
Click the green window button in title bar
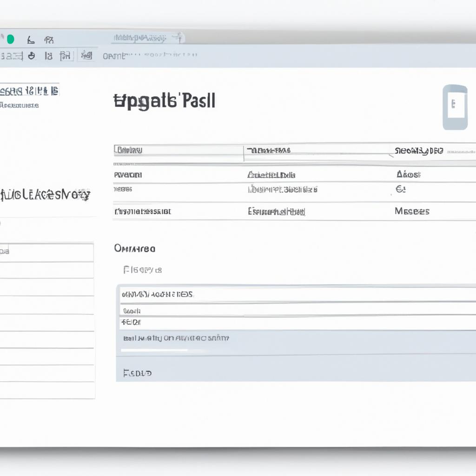[10, 39]
